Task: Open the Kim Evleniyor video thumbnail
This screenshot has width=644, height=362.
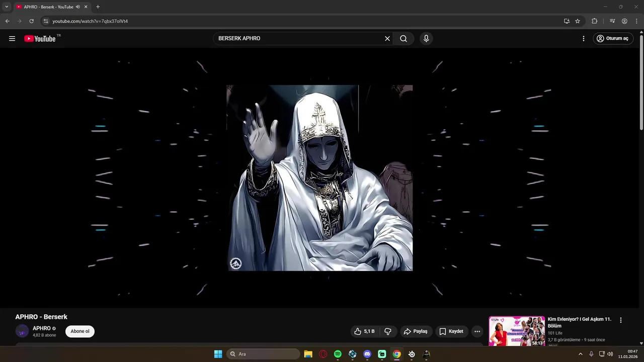Action: tap(517, 331)
